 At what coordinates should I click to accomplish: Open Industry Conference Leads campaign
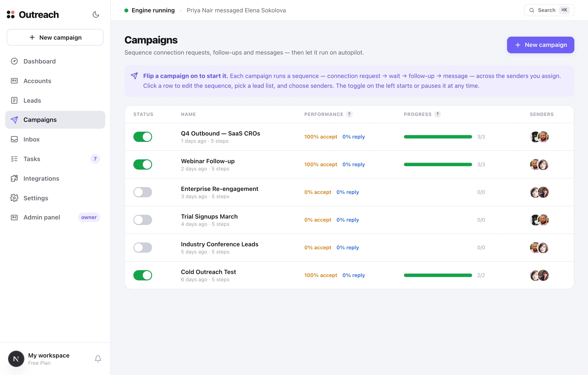click(x=349, y=248)
